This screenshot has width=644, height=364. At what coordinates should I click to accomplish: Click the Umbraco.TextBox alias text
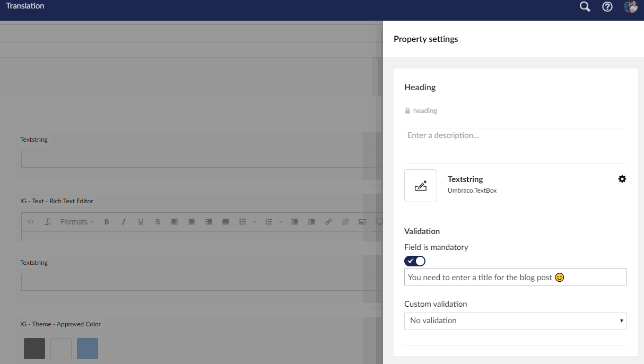(x=472, y=190)
